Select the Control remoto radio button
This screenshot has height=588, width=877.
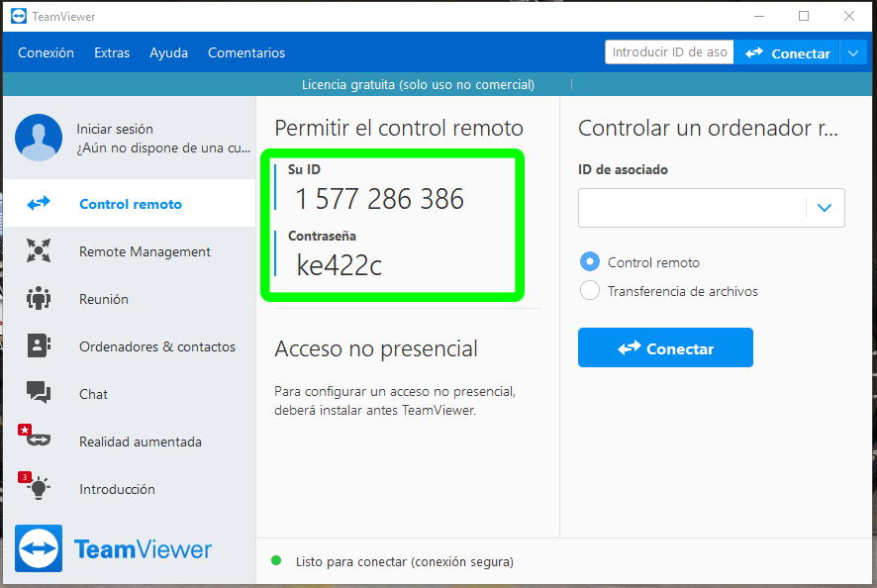coord(590,261)
